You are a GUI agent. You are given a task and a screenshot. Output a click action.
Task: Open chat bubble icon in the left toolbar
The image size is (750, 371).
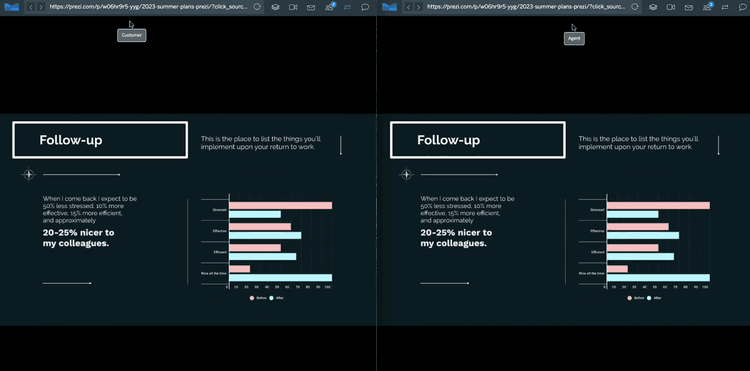pyautogui.click(x=365, y=7)
